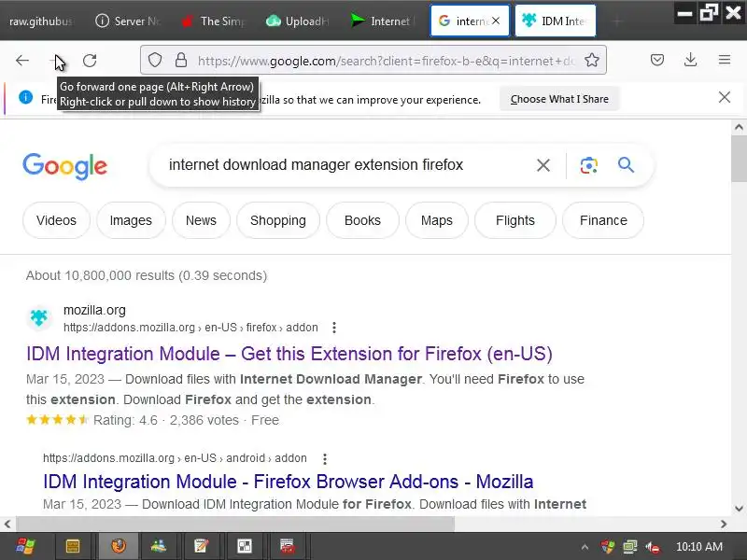
Task: Open the network tray icon
Action: pyautogui.click(x=629, y=547)
